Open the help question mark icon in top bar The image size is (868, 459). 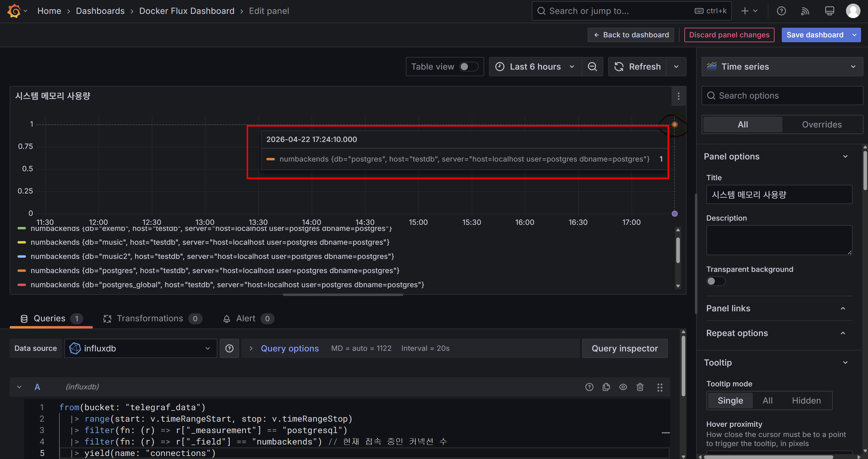point(781,11)
